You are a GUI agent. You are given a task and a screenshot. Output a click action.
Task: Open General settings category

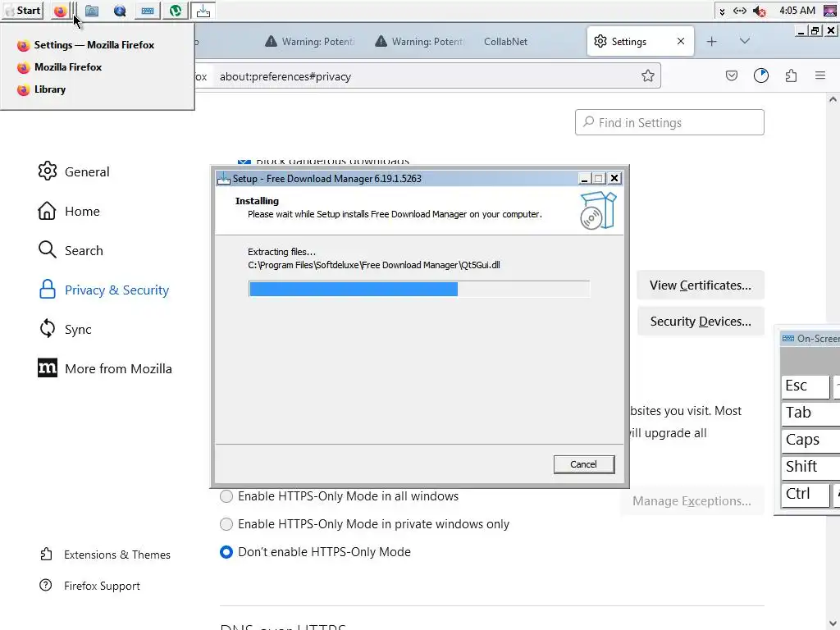coord(74,171)
